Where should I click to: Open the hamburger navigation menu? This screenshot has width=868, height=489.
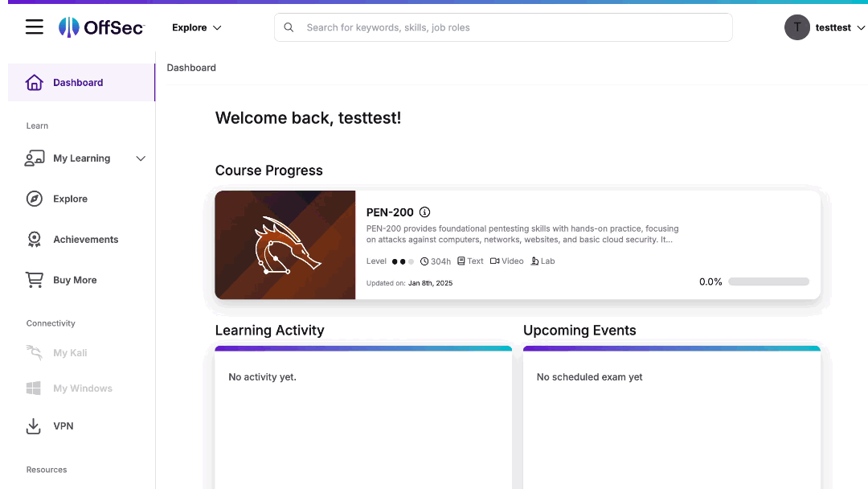[35, 27]
